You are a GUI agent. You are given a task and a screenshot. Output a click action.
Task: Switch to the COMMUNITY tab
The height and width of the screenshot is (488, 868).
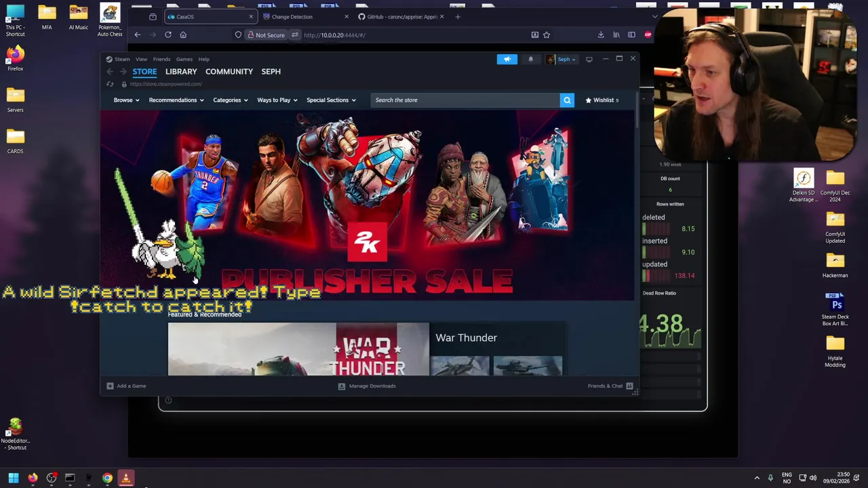tap(229, 71)
